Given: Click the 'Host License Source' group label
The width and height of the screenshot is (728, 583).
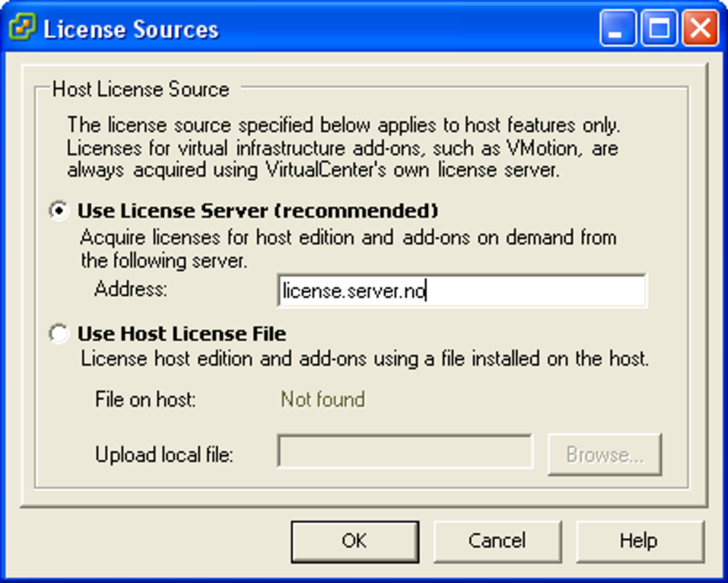Looking at the screenshot, I should click(x=141, y=89).
